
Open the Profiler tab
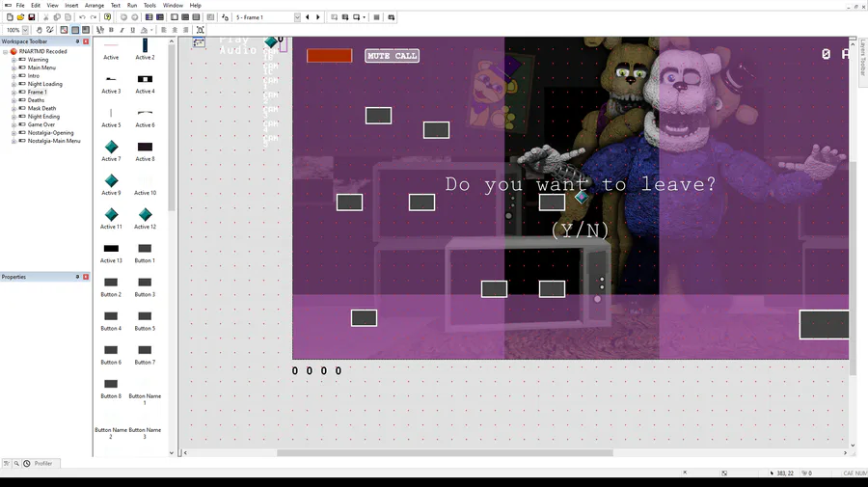pos(43,463)
